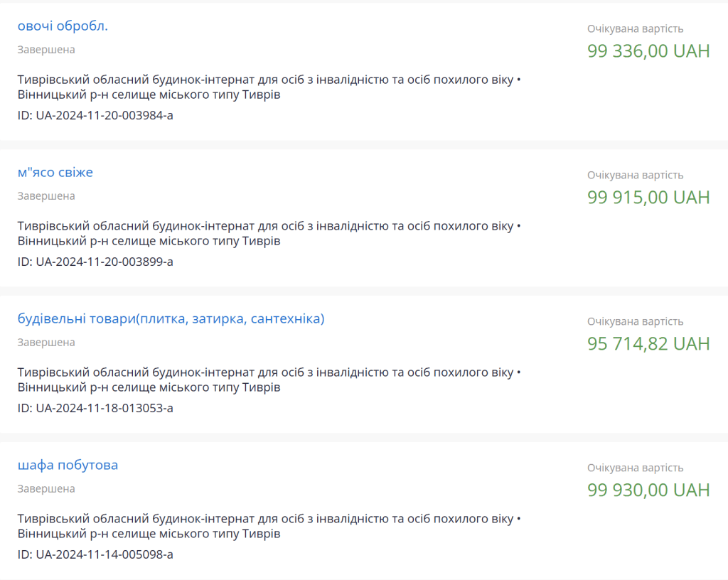Viewport: 728px width, 580px height.
Task: Click "Очікувана вартість" label above 99 915,00 UAH
Action: pos(636,176)
